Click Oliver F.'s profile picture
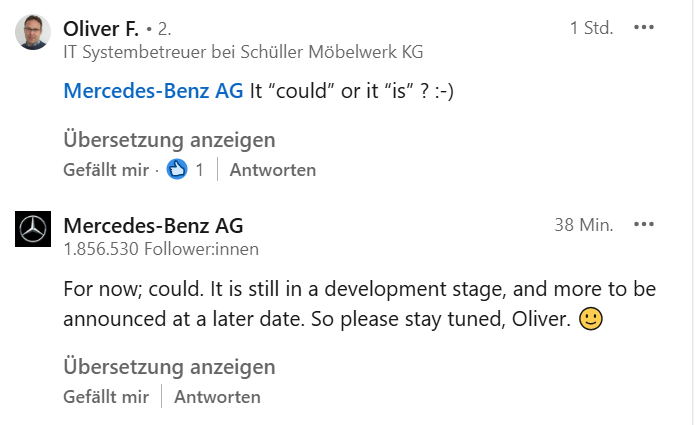Viewport: 699px width, 425px height. click(x=33, y=33)
